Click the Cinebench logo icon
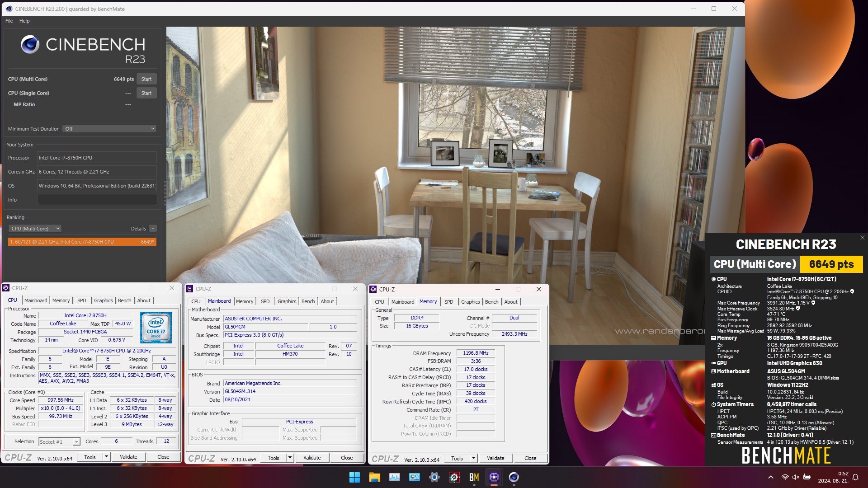868x488 pixels. click(30, 44)
